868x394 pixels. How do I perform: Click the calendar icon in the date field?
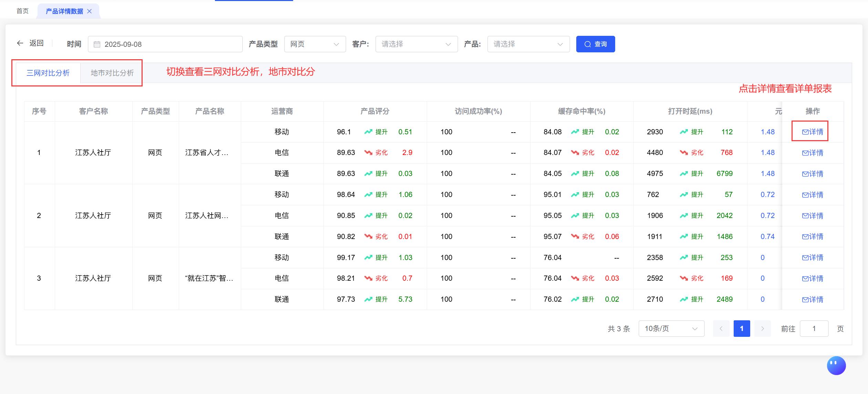tap(97, 44)
